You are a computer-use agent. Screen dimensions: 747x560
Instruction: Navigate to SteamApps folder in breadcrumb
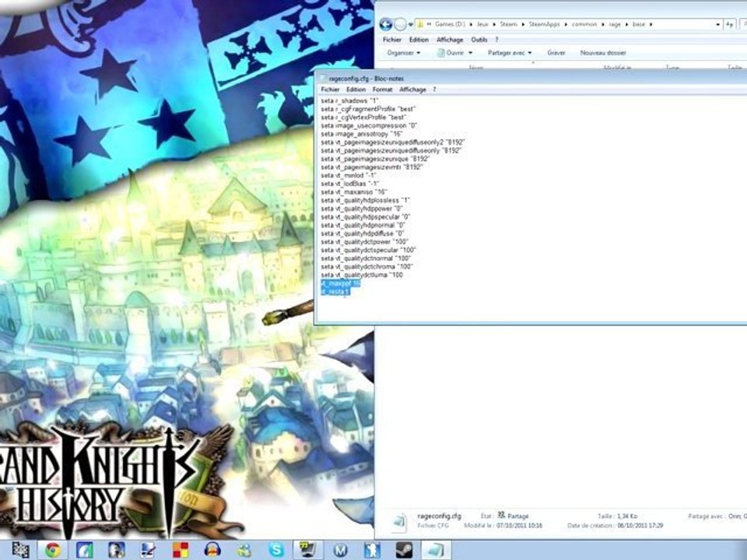coord(544,24)
